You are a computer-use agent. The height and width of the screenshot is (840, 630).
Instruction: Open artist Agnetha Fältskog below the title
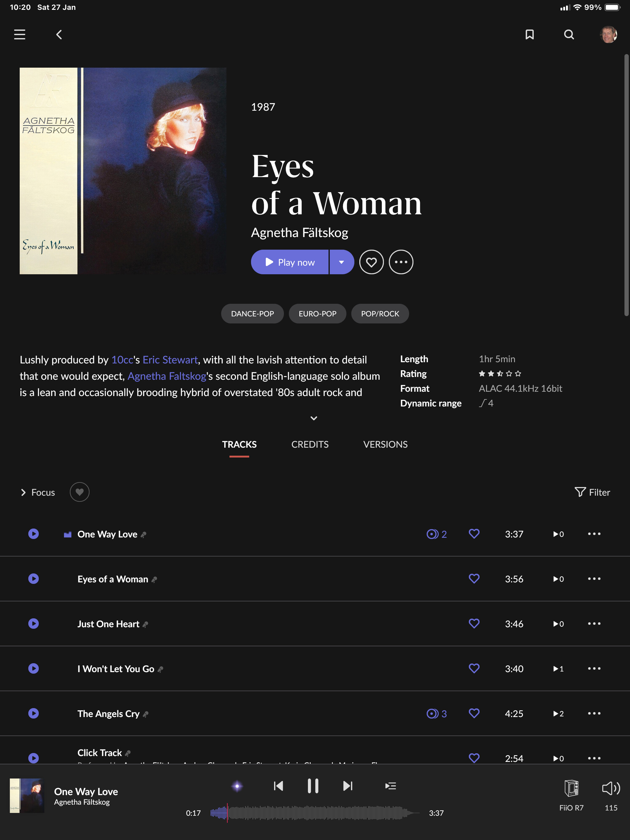299,232
